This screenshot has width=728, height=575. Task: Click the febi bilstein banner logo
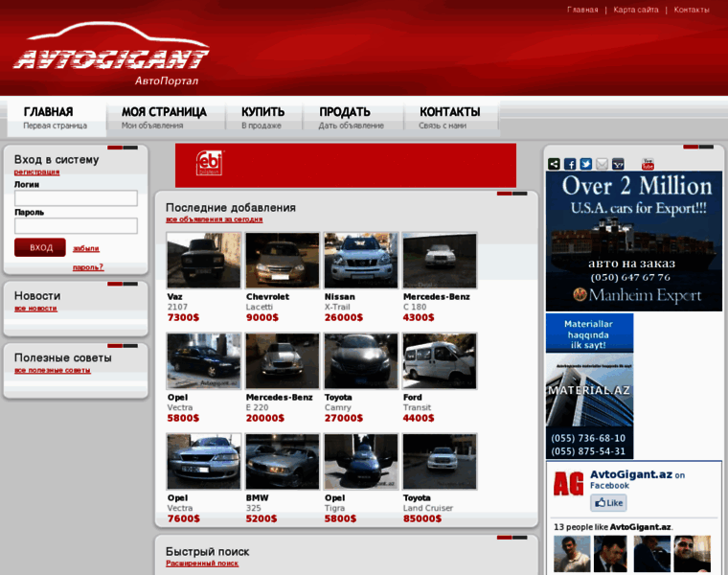pos(209,163)
